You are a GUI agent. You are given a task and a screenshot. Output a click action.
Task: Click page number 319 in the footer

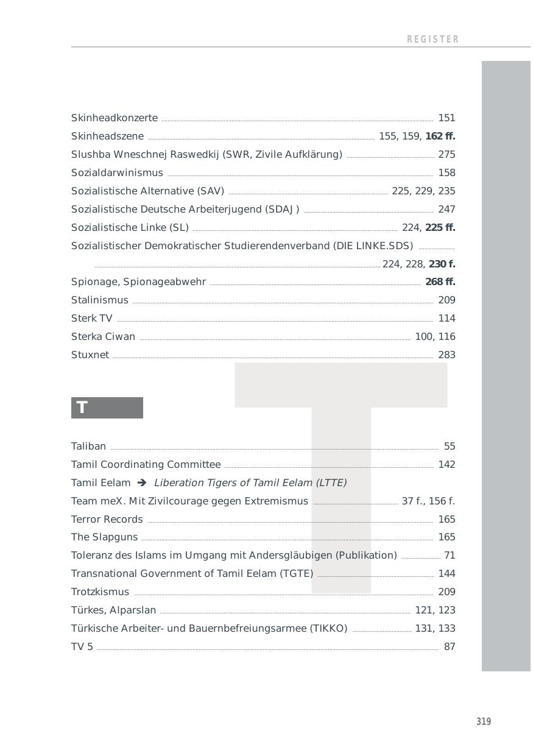[484, 721]
